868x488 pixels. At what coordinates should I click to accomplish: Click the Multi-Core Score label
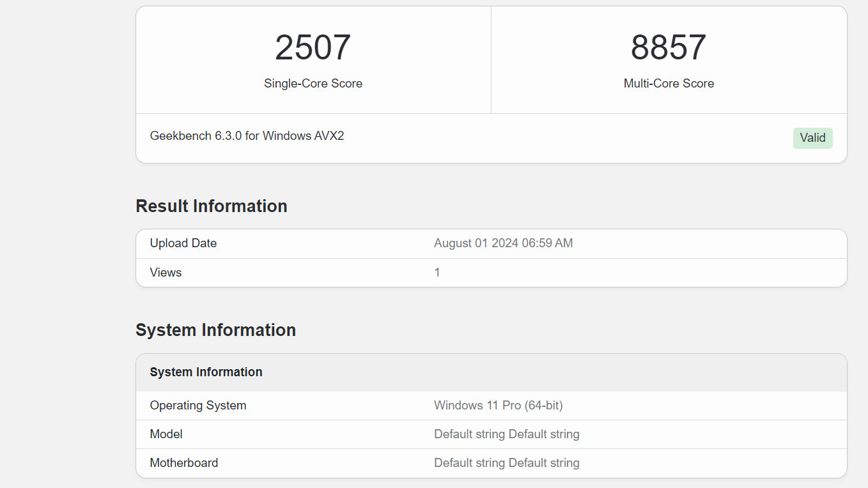(669, 84)
